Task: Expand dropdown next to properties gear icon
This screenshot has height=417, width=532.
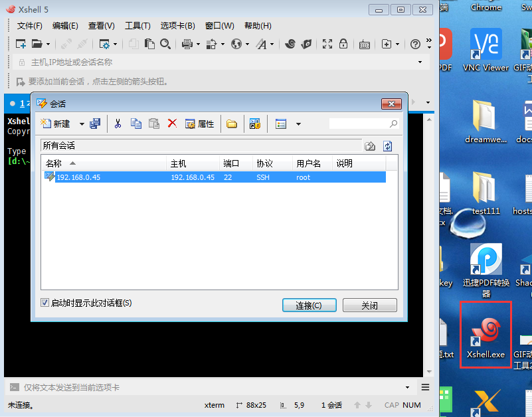Action: pos(115,44)
